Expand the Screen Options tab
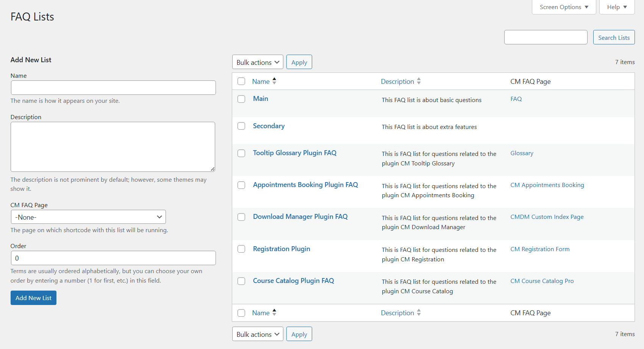The height and width of the screenshot is (349, 644). pos(564,7)
